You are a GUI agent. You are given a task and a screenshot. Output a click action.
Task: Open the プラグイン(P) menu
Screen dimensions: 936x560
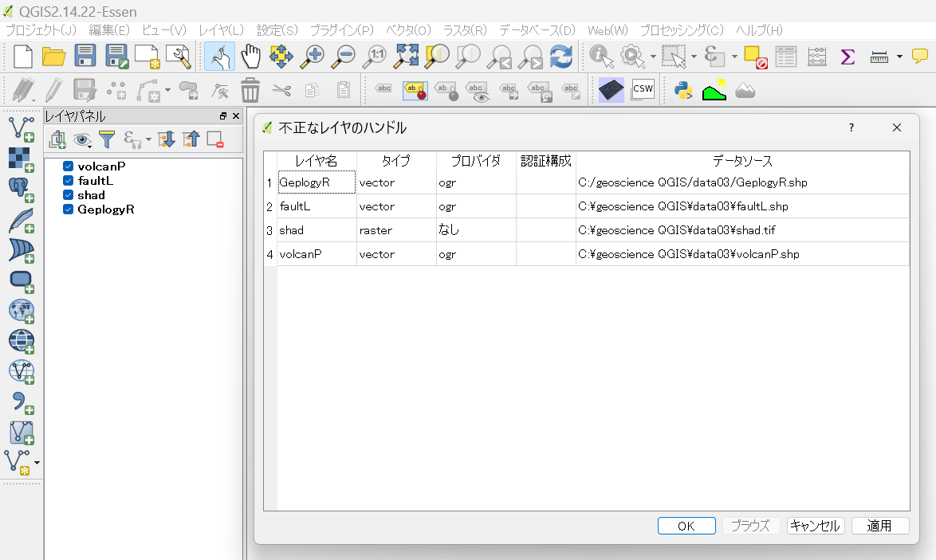(341, 30)
